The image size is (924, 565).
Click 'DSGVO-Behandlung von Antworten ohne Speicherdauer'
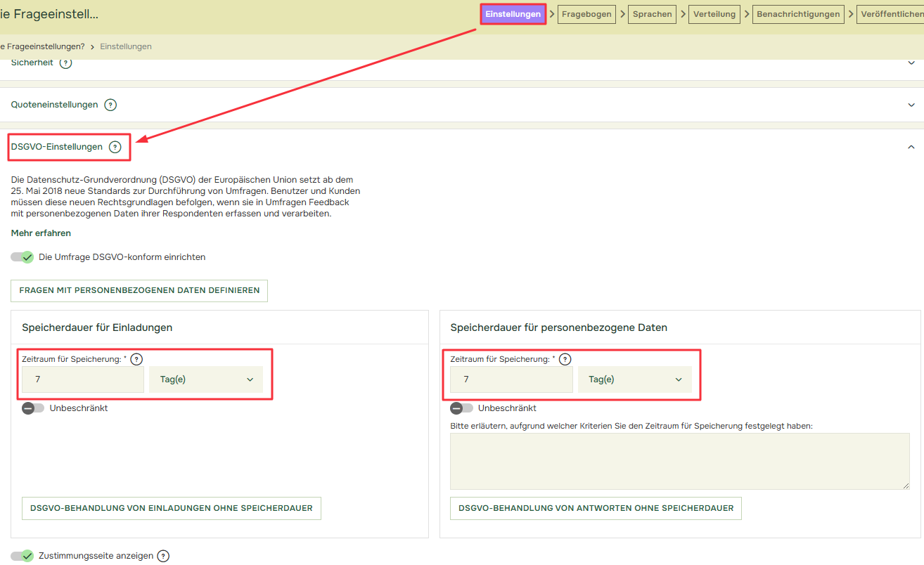[x=596, y=508]
